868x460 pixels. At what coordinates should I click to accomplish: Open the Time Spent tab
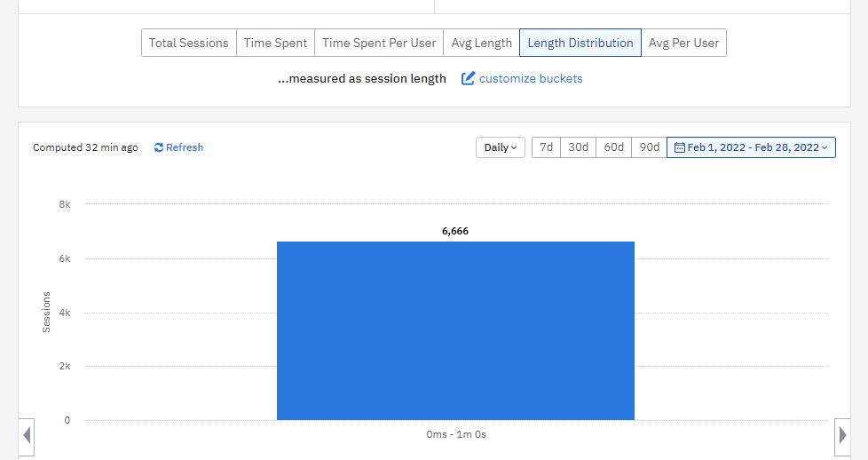(x=276, y=43)
